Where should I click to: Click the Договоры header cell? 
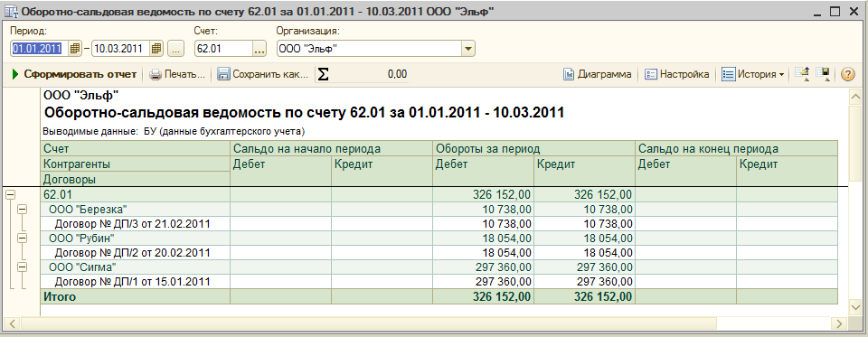point(136,179)
